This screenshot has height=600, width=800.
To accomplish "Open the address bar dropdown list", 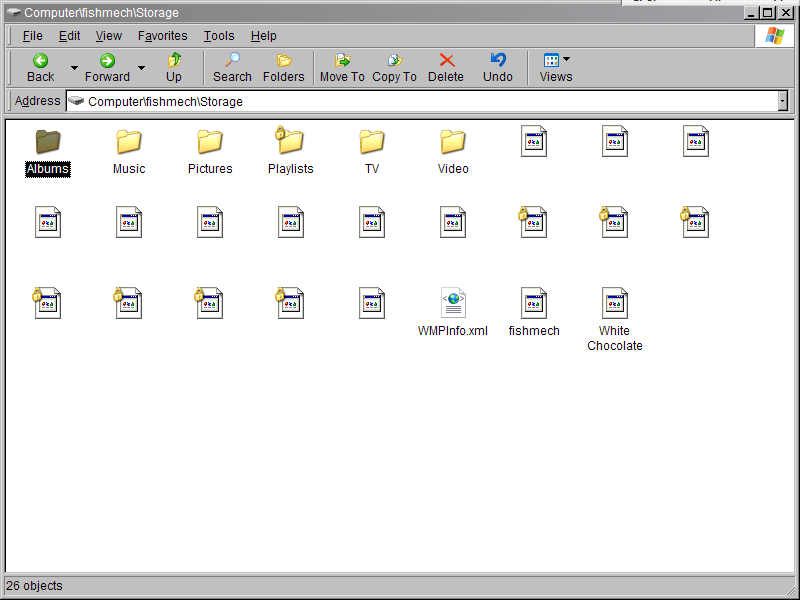I will [x=782, y=101].
